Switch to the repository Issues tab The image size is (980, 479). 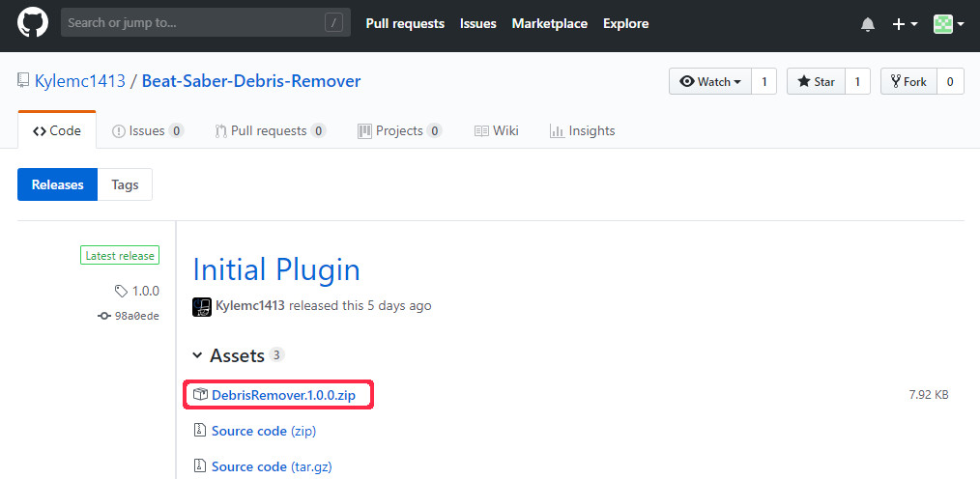click(148, 130)
